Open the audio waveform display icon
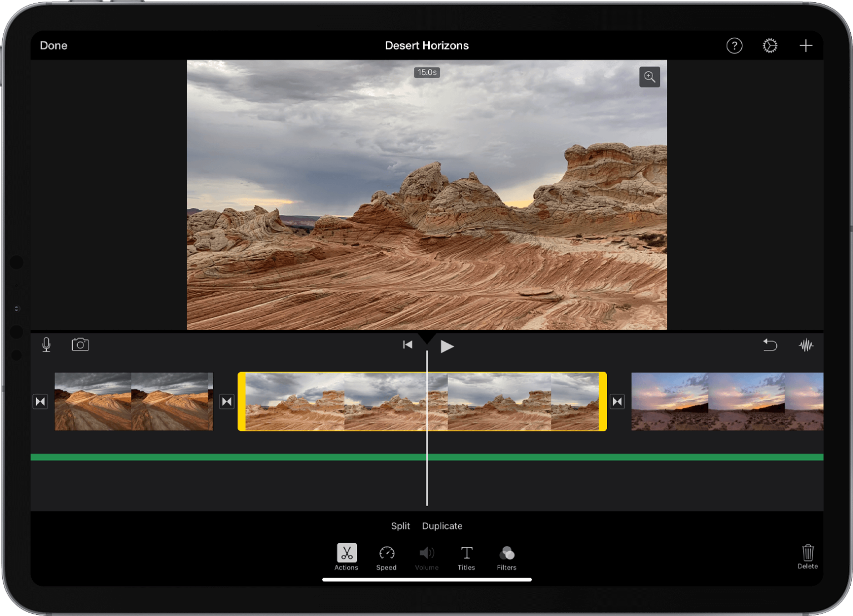853x616 pixels. coord(806,344)
